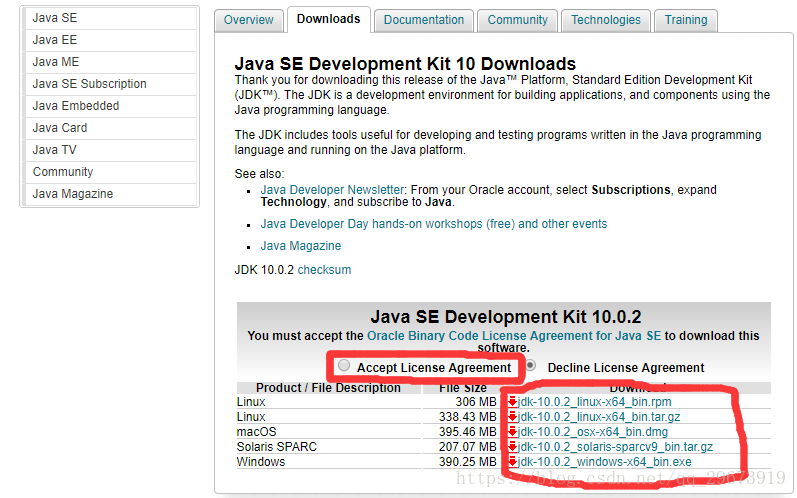This screenshot has width=797, height=498.
Task: Click download arrow icon for windows-x64_bin.exe
Action: pyautogui.click(x=512, y=462)
